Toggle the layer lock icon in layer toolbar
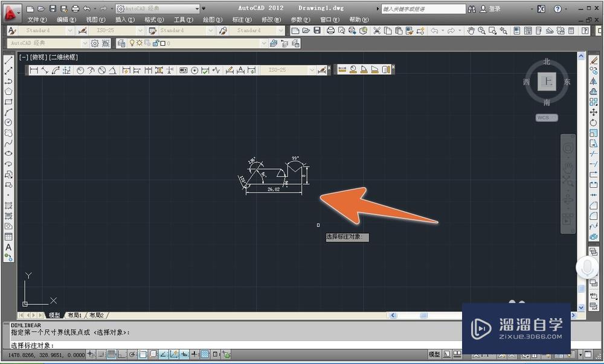 click(x=156, y=43)
